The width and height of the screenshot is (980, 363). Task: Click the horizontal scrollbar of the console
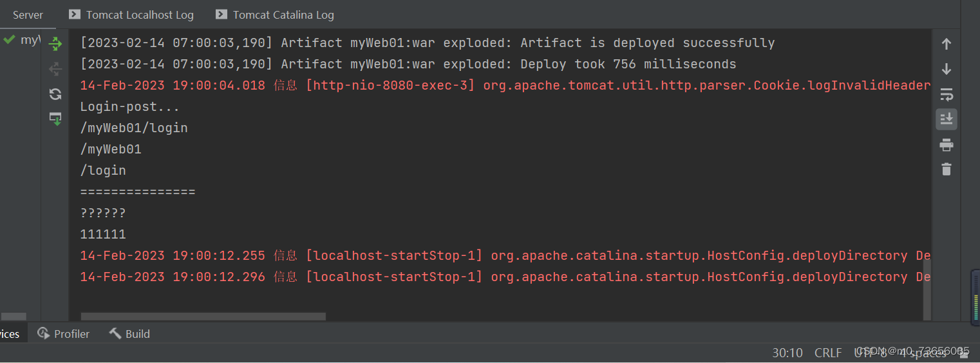point(203,316)
